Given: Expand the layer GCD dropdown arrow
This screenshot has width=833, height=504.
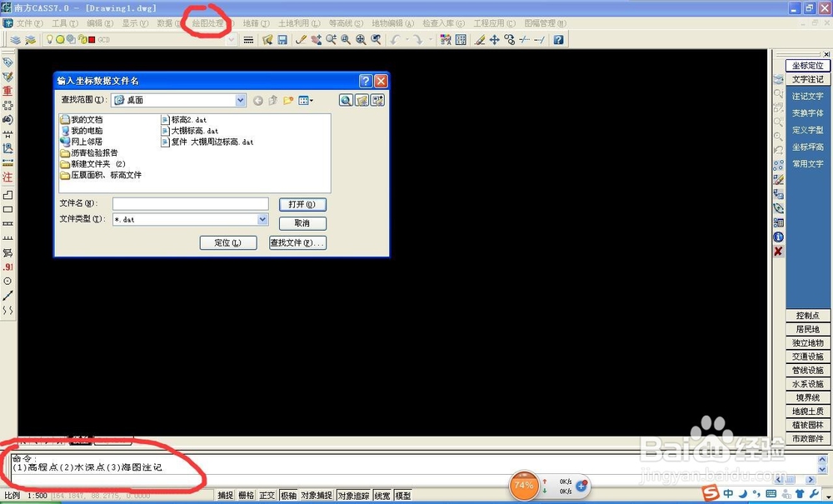Looking at the screenshot, I should [x=231, y=40].
